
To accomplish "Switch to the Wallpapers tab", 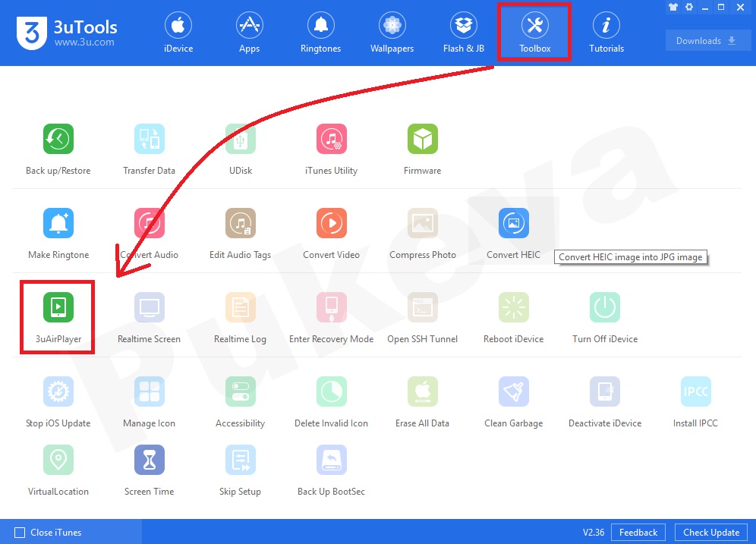I will pyautogui.click(x=392, y=33).
